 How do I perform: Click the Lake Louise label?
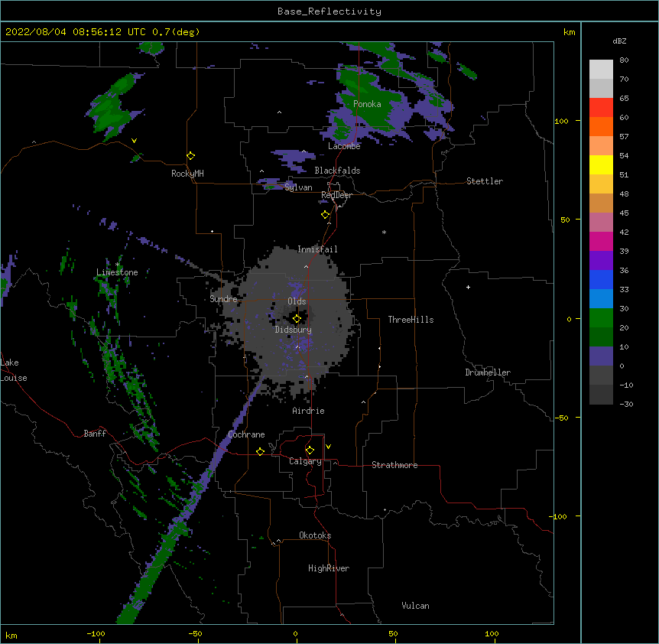[x=14, y=370]
